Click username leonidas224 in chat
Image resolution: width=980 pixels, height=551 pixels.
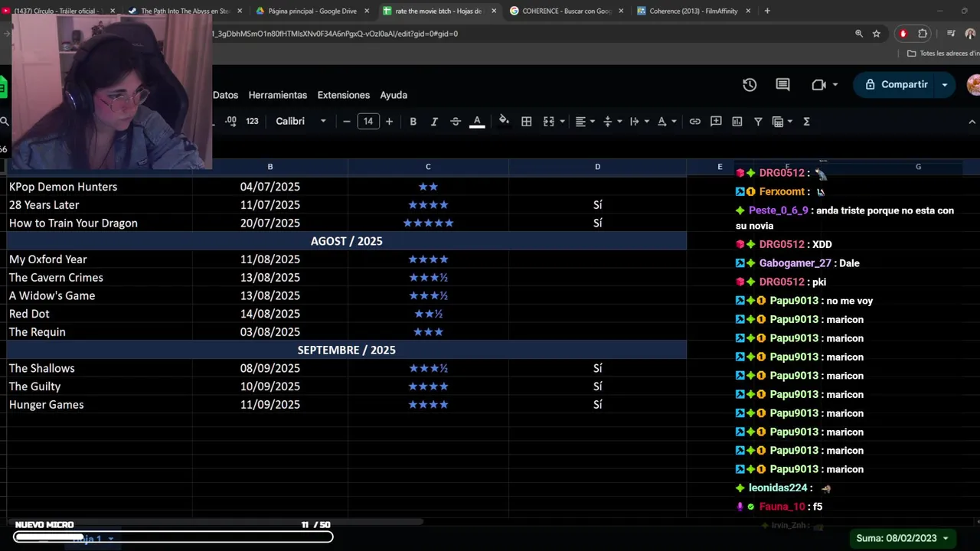pyautogui.click(x=778, y=488)
